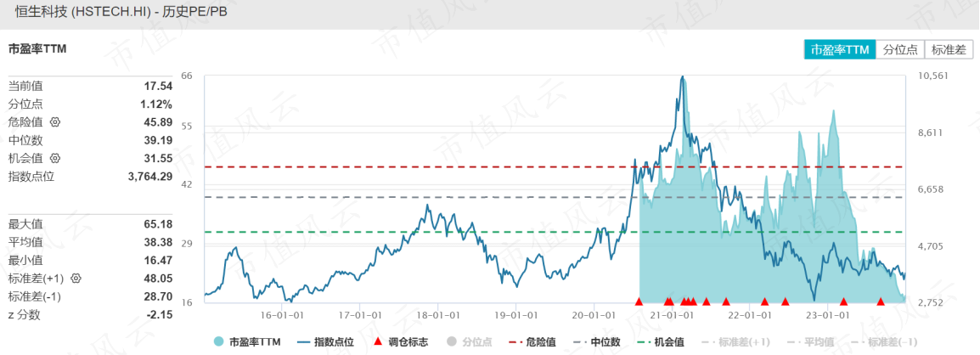Image resolution: width=980 pixels, height=355 pixels.
Task: Toggle 分位点 grey circle legend icon
Action: click(x=452, y=342)
